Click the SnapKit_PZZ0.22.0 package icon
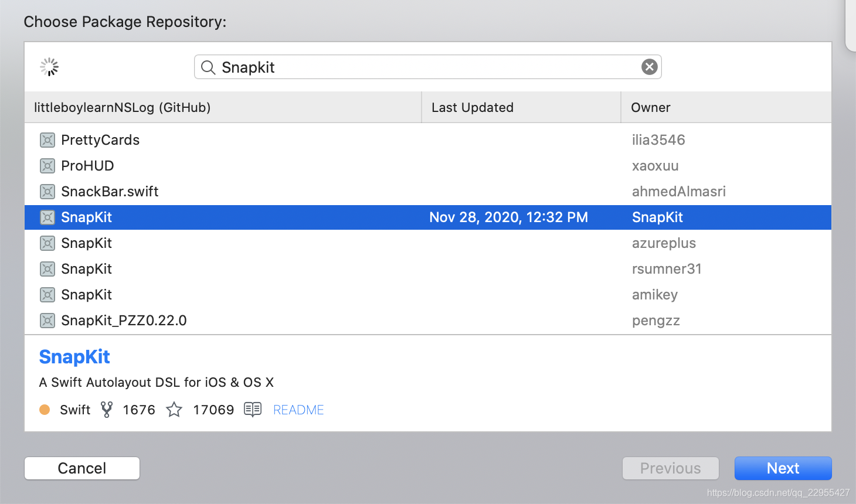856x504 pixels. (x=47, y=321)
